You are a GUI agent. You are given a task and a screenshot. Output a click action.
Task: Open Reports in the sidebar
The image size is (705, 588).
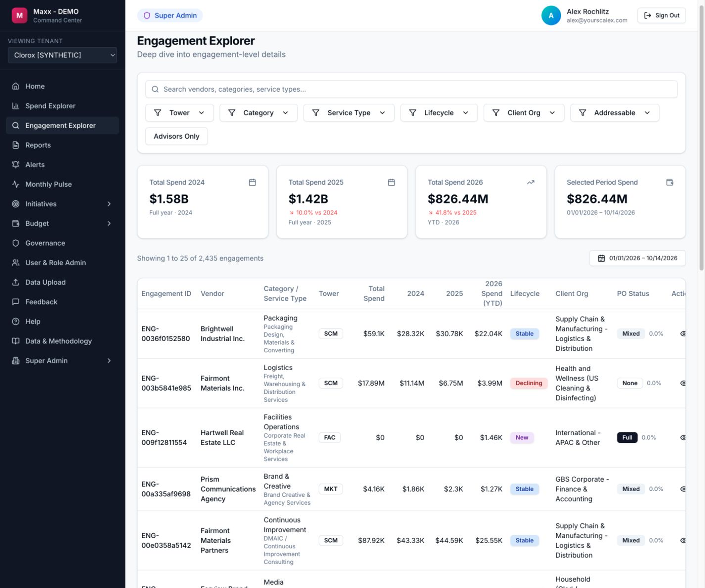[x=62, y=145]
